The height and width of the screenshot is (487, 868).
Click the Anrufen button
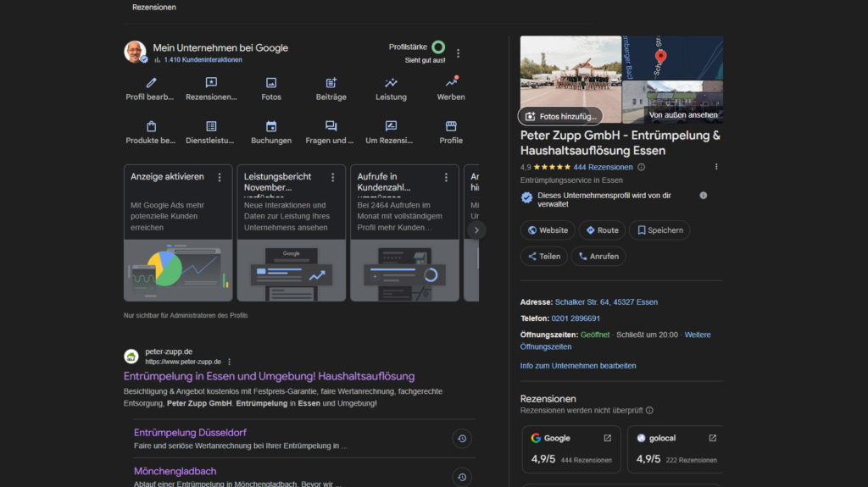[598, 256]
